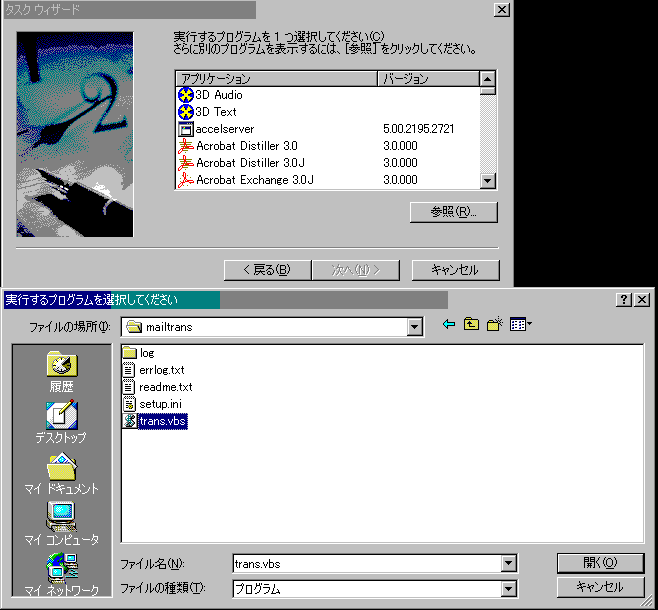Click the application list scrollbar thumb
Screen dimensions: 658x610
[x=488, y=91]
